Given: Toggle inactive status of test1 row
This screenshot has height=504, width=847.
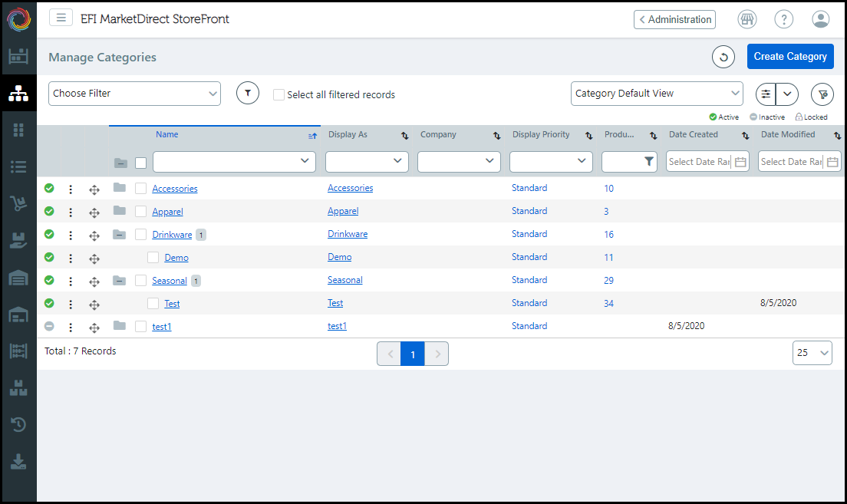Looking at the screenshot, I should coord(49,326).
